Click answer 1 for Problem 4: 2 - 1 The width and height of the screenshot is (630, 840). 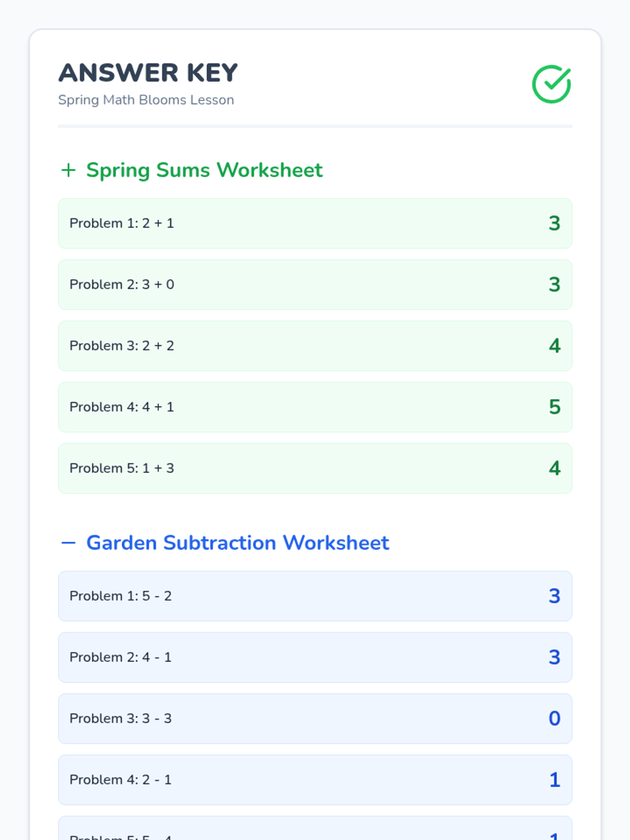pyautogui.click(x=554, y=780)
